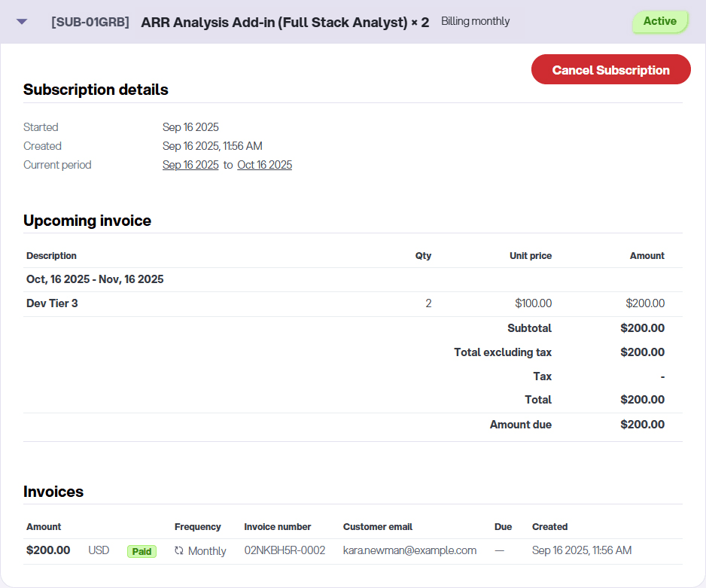Click customer email kara.newman@example.com
Image resolution: width=706 pixels, height=588 pixels.
coord(409,550)
